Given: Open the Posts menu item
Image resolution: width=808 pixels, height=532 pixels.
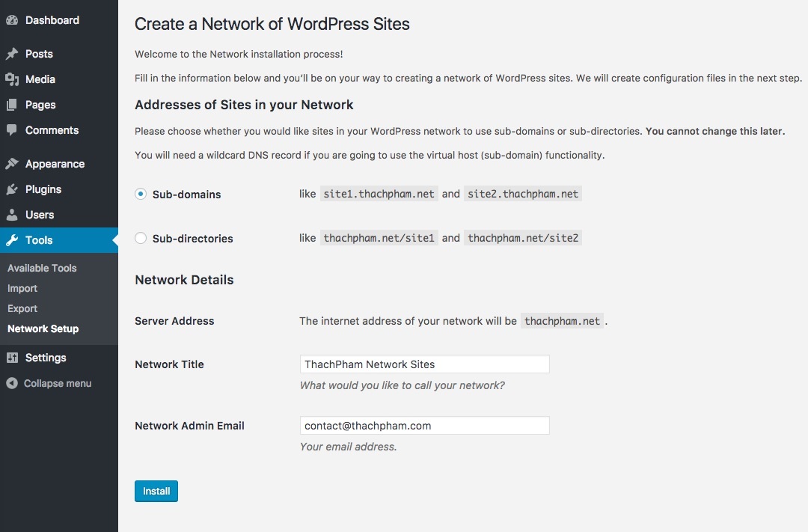Looking at the screenshot, I should pos(59,54).
